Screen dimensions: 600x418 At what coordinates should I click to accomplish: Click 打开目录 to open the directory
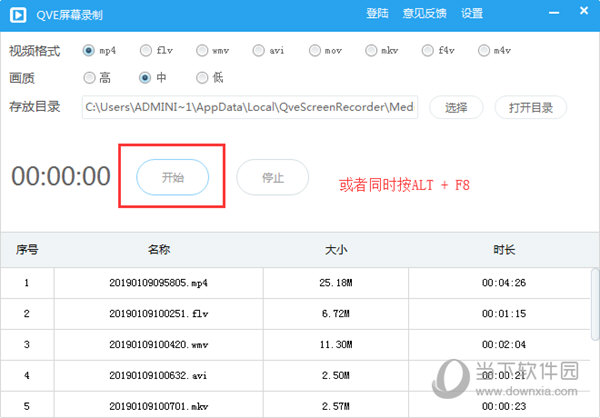(x=530, y=107)
